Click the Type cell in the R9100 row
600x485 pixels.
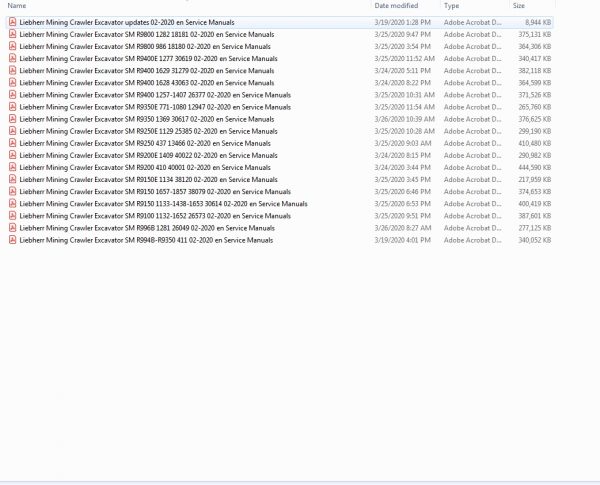coord(473,216)
